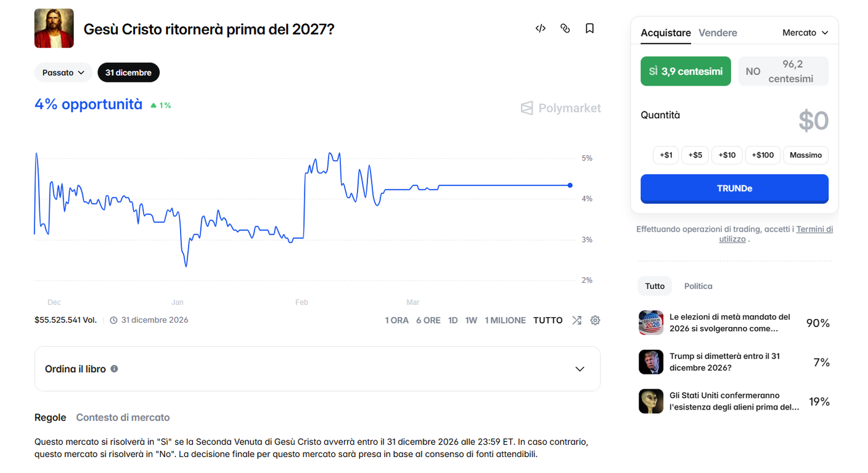
Task: Click the chart's current value endpoint dot
Action: click(x=570, y=185)
